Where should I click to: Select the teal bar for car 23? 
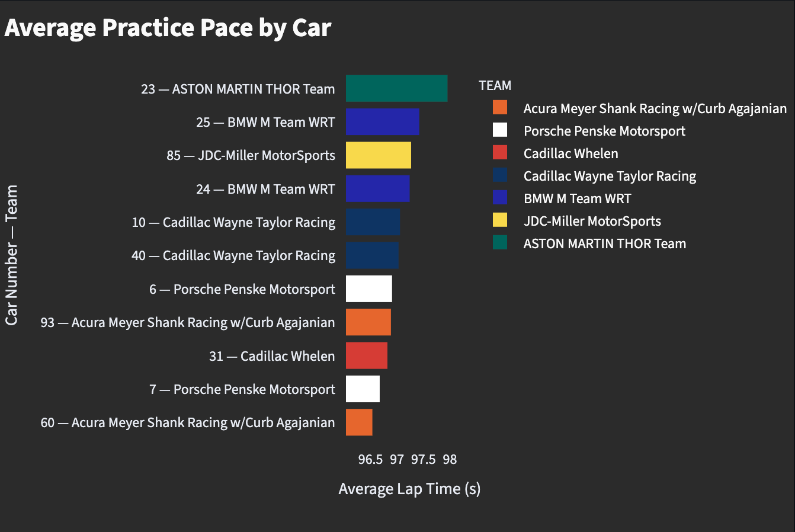[x=396, y=89]
